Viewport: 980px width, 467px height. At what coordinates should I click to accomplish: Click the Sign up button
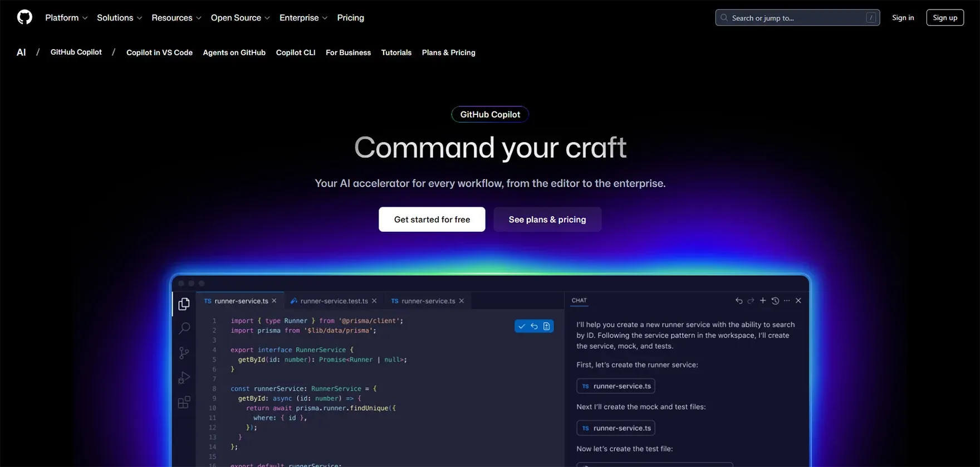[x=945, y=18]
